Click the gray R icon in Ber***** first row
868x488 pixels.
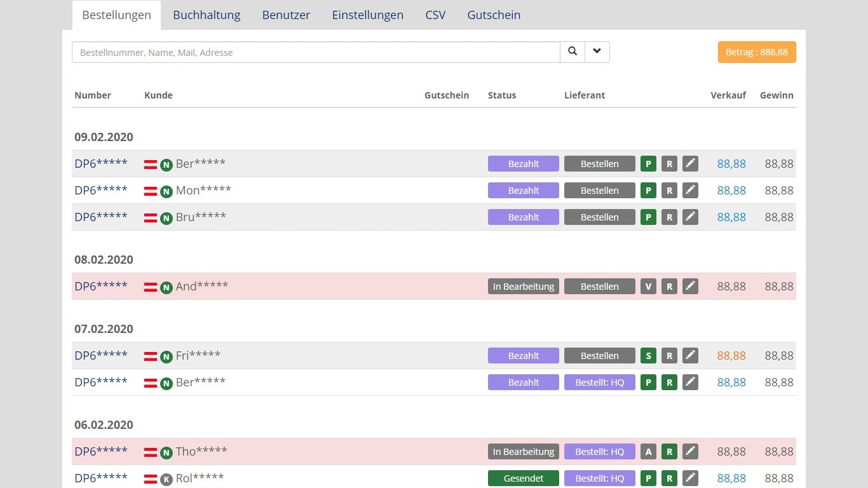[668, 164]
